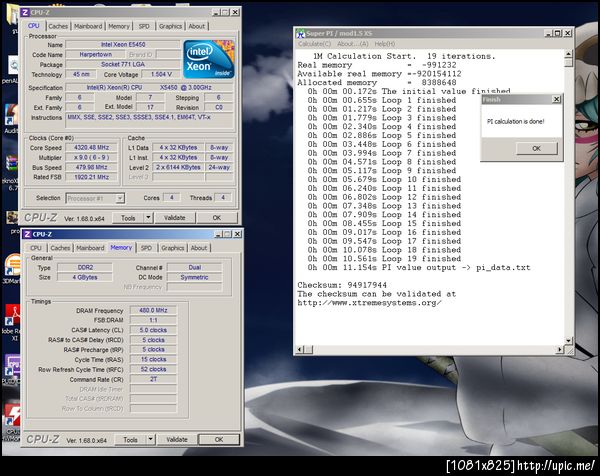
Task: Open the Graphics tab in top CPU-Z window
Action: [171, 26]
